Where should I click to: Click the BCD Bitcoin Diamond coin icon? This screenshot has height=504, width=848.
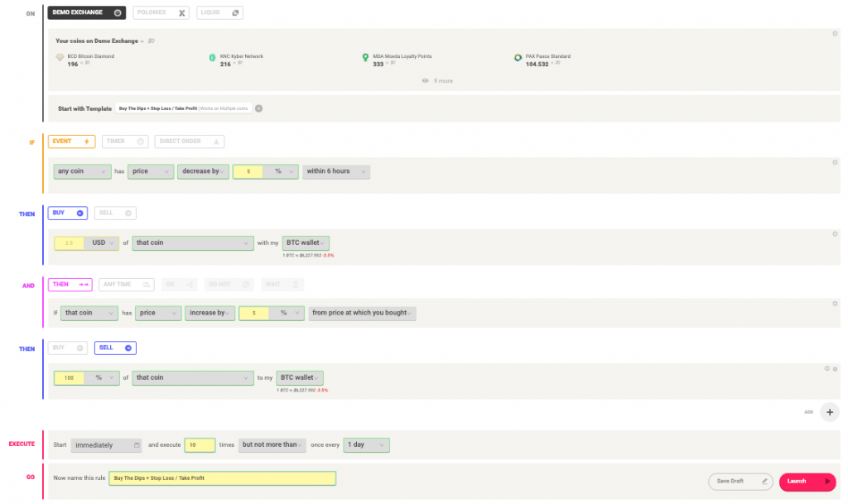coord(60,57)
